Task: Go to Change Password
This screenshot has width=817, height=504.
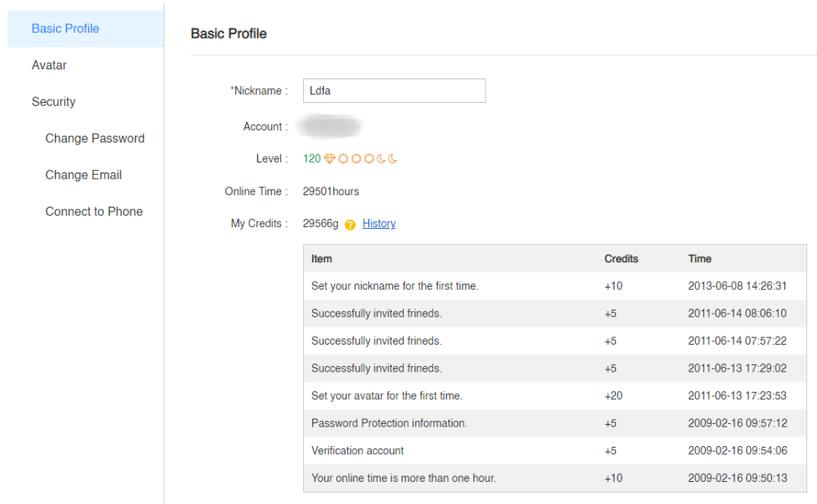Action: pyautogui.click(x=95, y=139)
